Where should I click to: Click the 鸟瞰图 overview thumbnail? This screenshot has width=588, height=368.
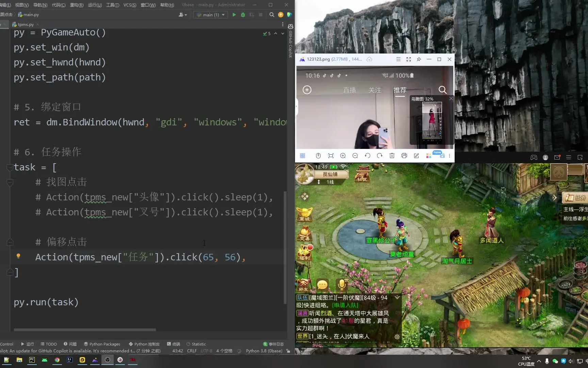(x=432, y=122)
